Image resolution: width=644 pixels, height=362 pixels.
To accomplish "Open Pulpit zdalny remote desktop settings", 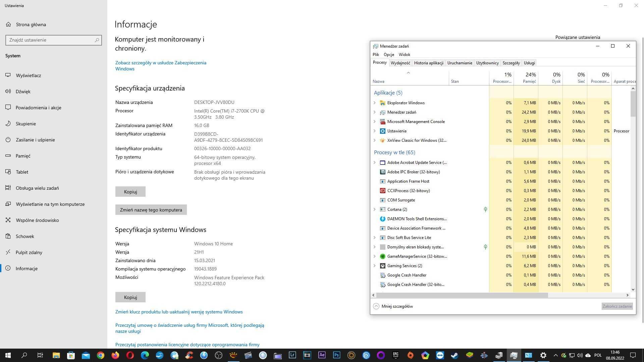I will [x=29, y=252].
